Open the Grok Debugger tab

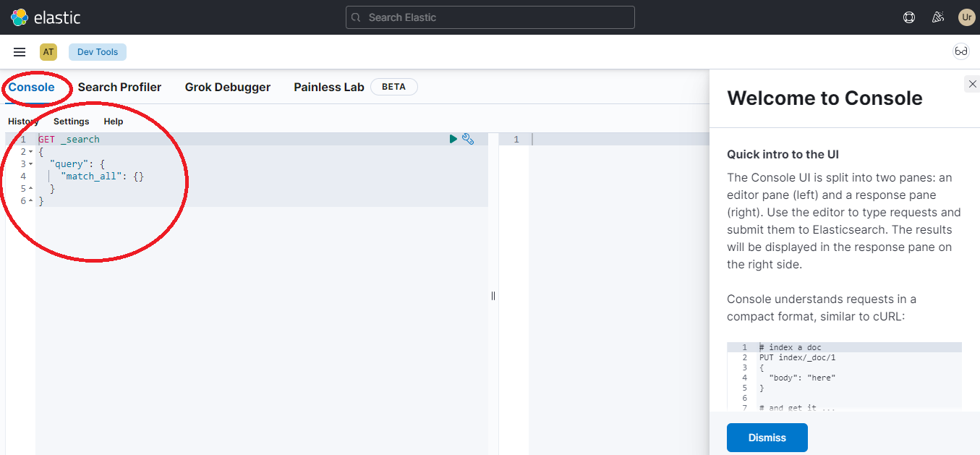pyautogui.click(x=228, y=87)
